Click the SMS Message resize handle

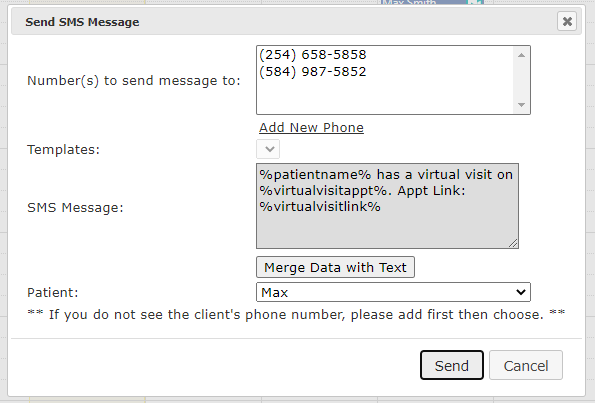[x=513, y=243]
